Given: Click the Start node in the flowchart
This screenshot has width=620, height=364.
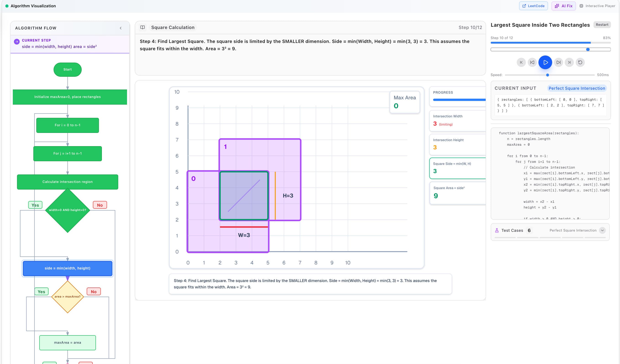Looking at the screenshot, I should coord(67,69).
